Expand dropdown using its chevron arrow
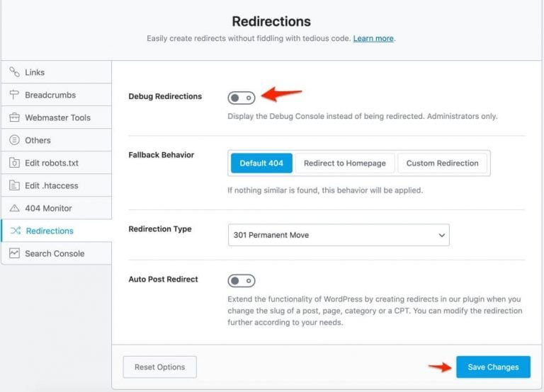Image resolution: width=544 pixels, height=392 pixels. pyautogui.click(x=442, y=235)
